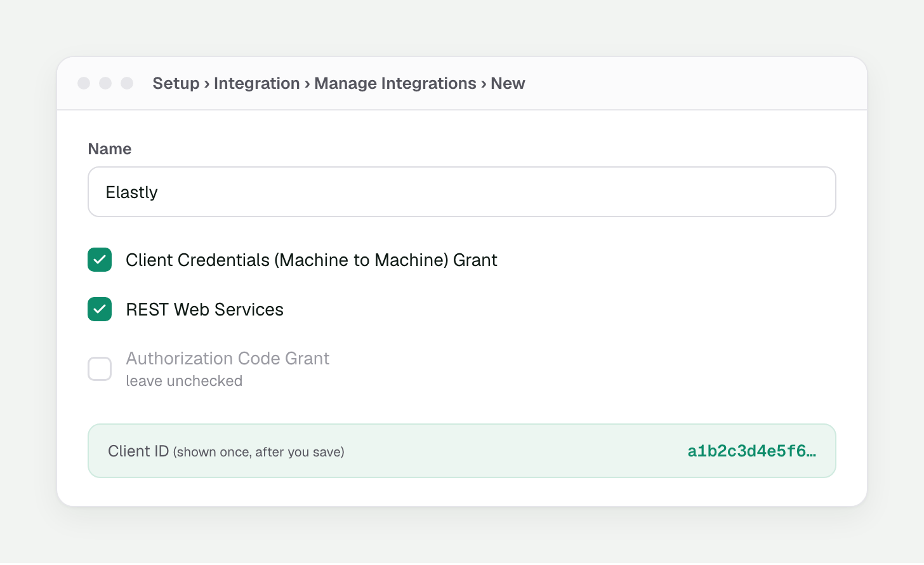Screen dimensions: 924x565
Task: Uncheck Client Credentials (Machine to Machine) Grant checkbox
Action: coord(100,260)
